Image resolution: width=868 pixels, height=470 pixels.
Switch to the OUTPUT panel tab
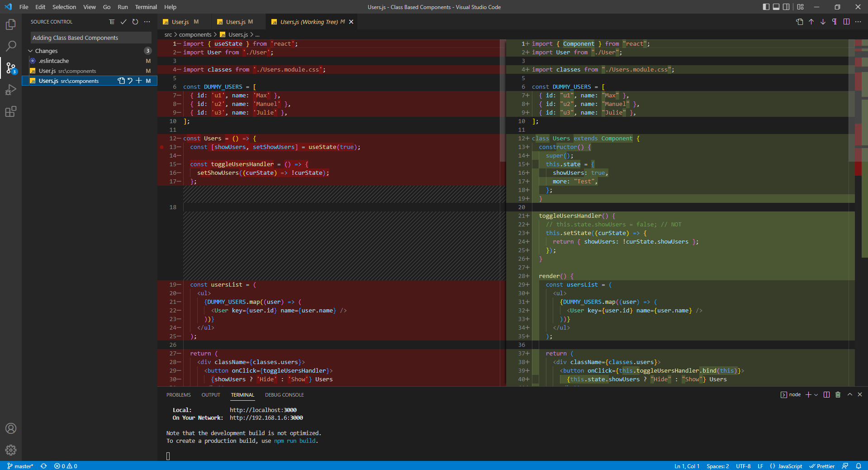point(211,395)
